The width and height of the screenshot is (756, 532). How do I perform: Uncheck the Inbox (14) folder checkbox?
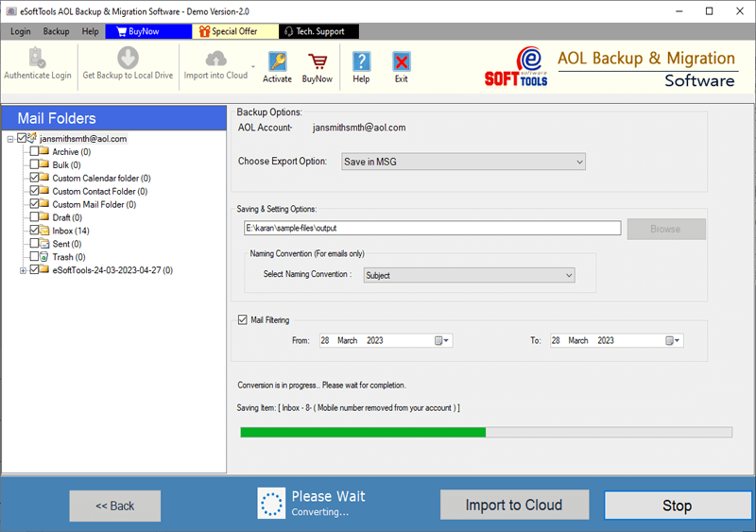point(35,231)
